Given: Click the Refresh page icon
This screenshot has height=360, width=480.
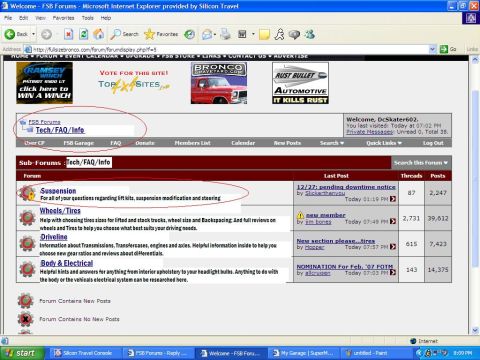Looking at the screenshot, I should tap(83, 34).
